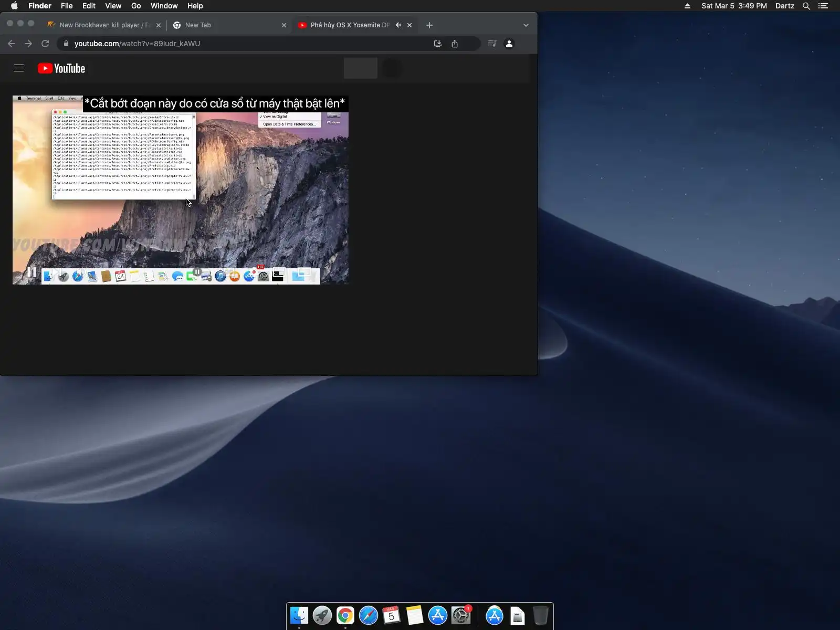
Task: Open the Trash in the Dock
Action: 540,615
